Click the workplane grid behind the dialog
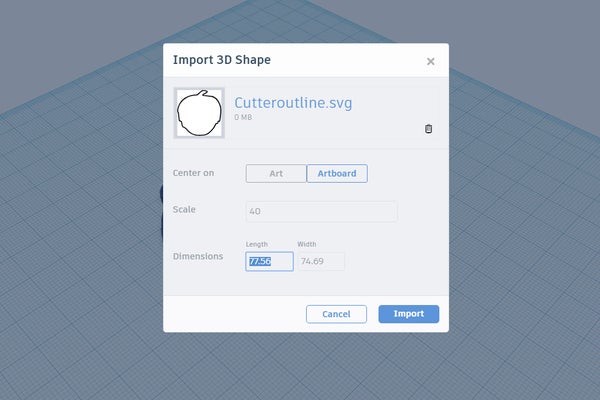 520,250
